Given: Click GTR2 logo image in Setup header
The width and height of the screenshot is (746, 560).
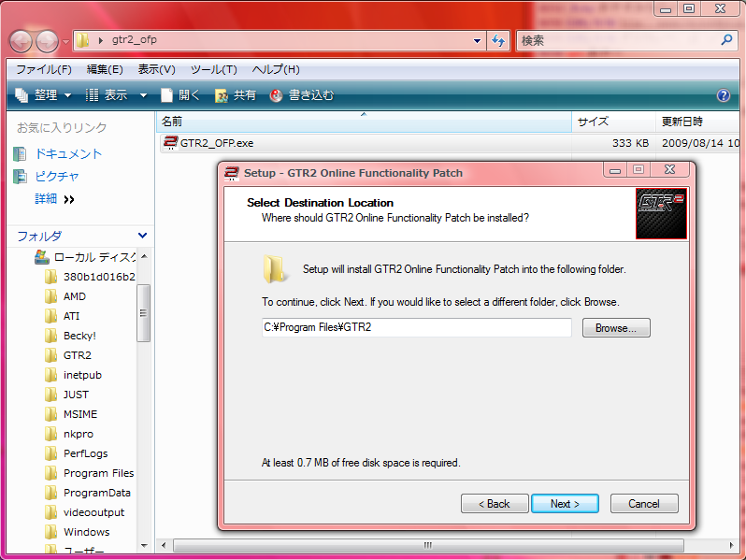Looking at the screenshot, I should click(661, 214).
